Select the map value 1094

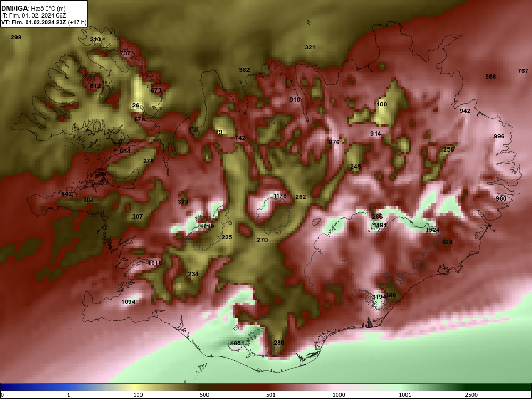128,302
